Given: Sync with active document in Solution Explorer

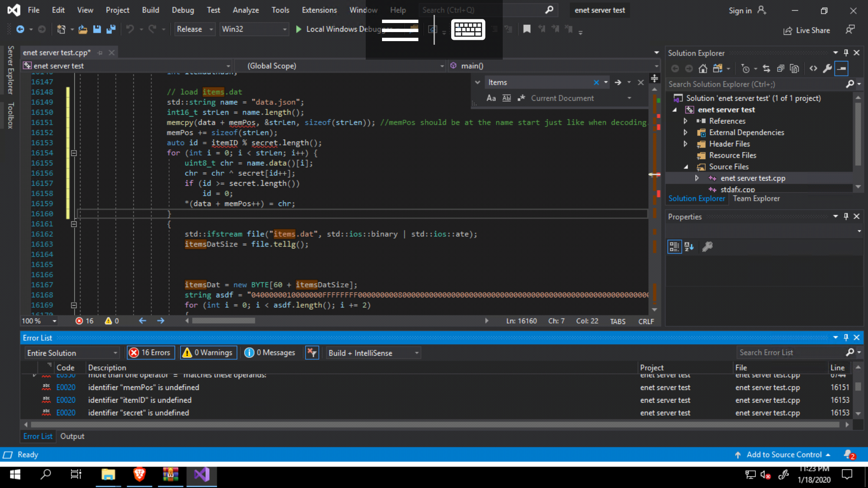Looking at the screenshot, I should click(766, 69).
